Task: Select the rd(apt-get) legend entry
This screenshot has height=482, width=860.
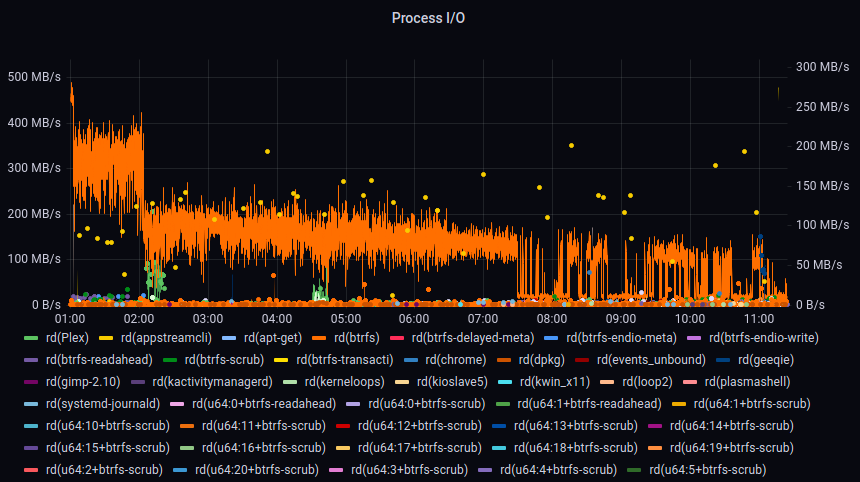Action: (266, 337)
